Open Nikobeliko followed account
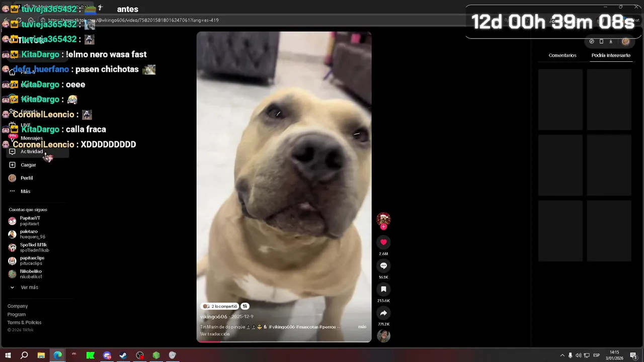 [x=30, y=274]
